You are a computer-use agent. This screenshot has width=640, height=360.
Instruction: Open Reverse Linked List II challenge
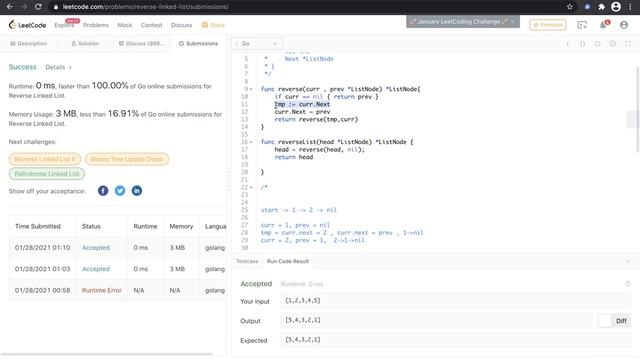click(x=45, y=159)
